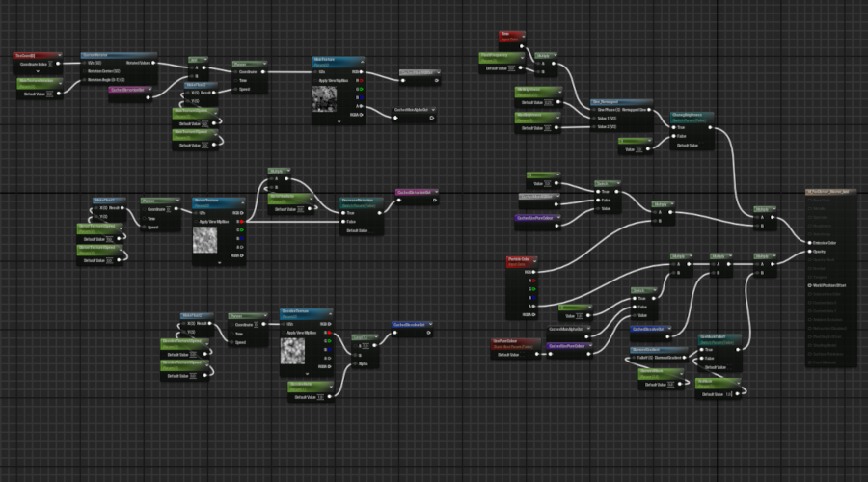Select the Time input node header
868x482 pixels.
click(511, 36)
